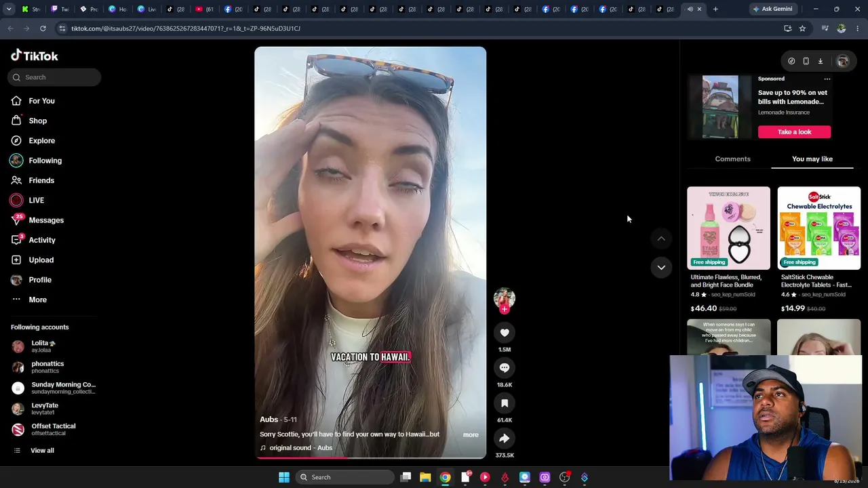Open the For You feed
The width and height of the screenshot is (868, 488).
(34, 101)
